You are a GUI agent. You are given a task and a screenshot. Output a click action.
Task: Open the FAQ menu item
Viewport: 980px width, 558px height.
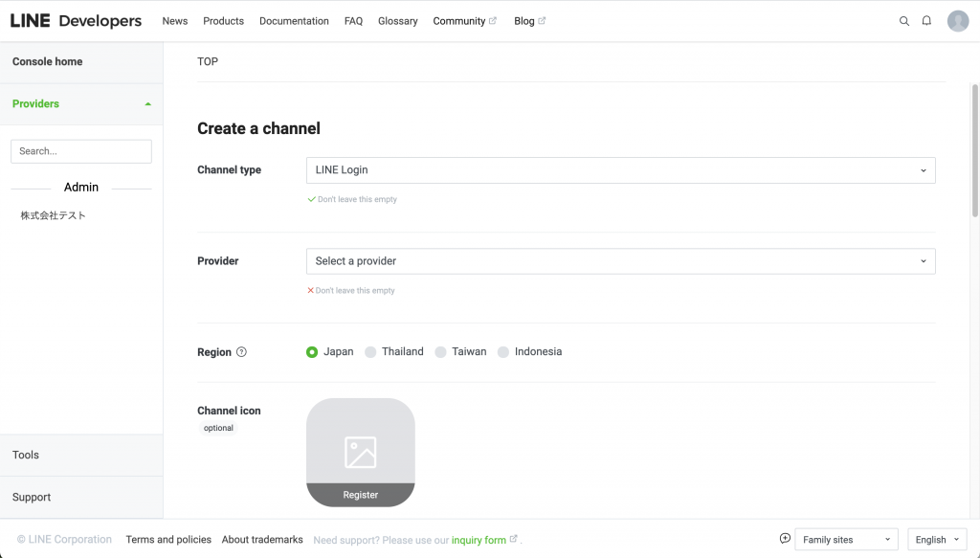point(353,21)
